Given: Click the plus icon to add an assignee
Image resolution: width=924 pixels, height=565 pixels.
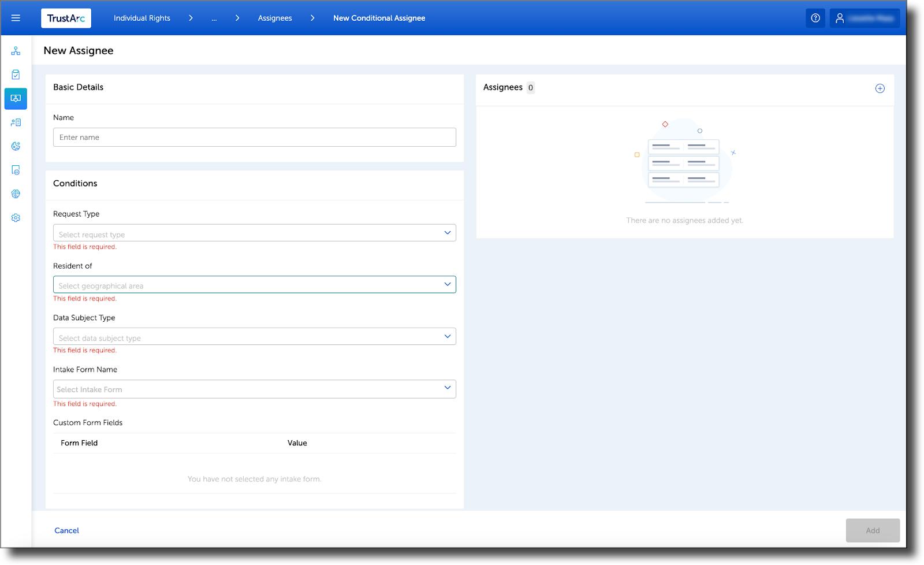Looking at the screenshot, I should tap(880, 88).
